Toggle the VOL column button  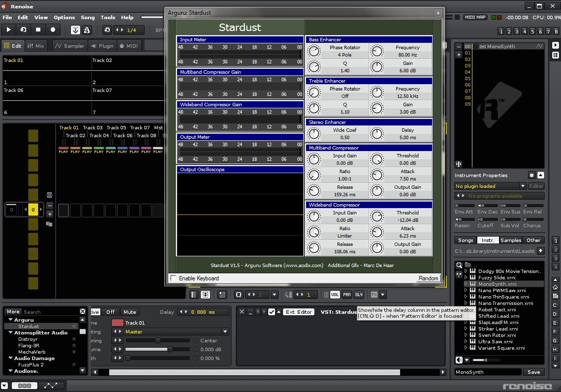click(335, 295)
